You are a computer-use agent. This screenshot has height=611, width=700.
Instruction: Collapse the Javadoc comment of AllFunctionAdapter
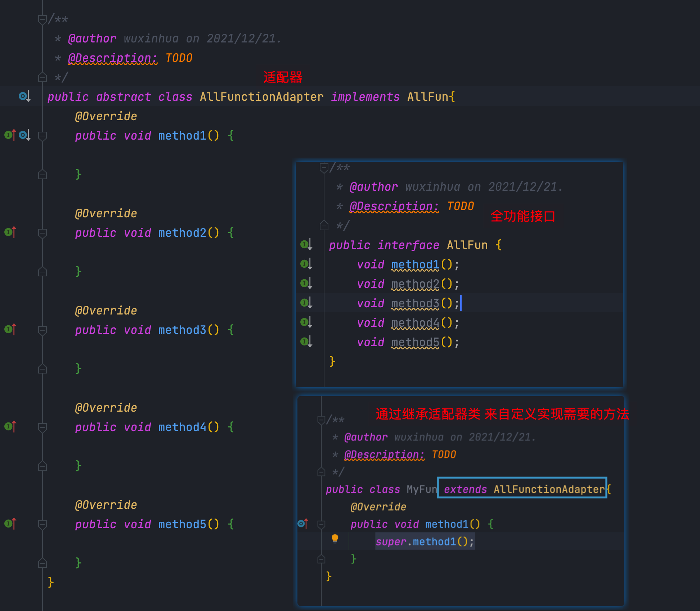point(42,19)
